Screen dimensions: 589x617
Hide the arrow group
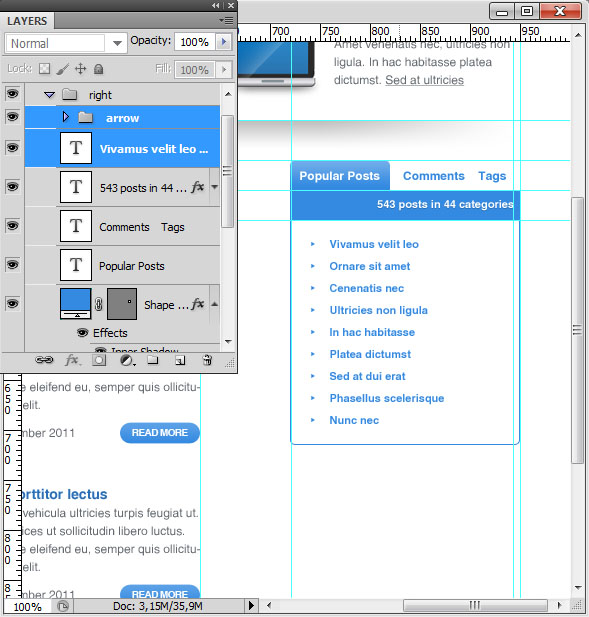[12, 117]
